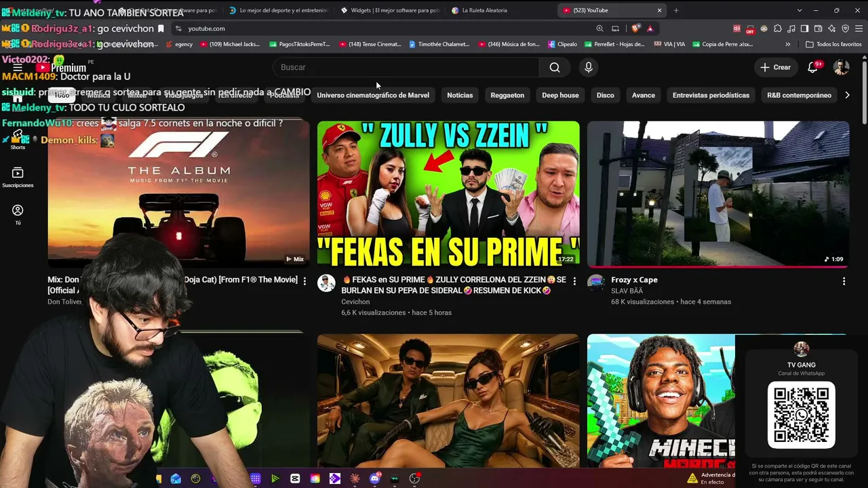Open Cevichon channel name link
The width and height of the screenshot is (868, 488).
click(x=355, y=302)
